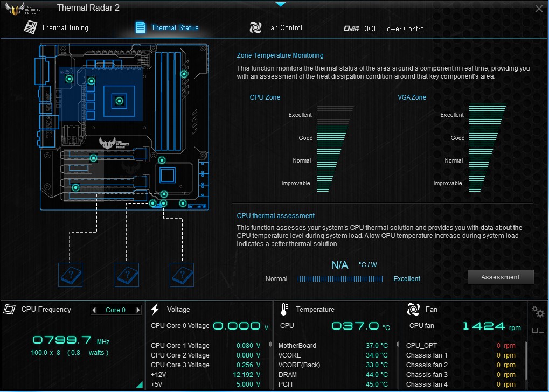The image size is (549, 392).
Task: Click the 'CPU thermal assessment' heading
Action: (x=275, y=216)
